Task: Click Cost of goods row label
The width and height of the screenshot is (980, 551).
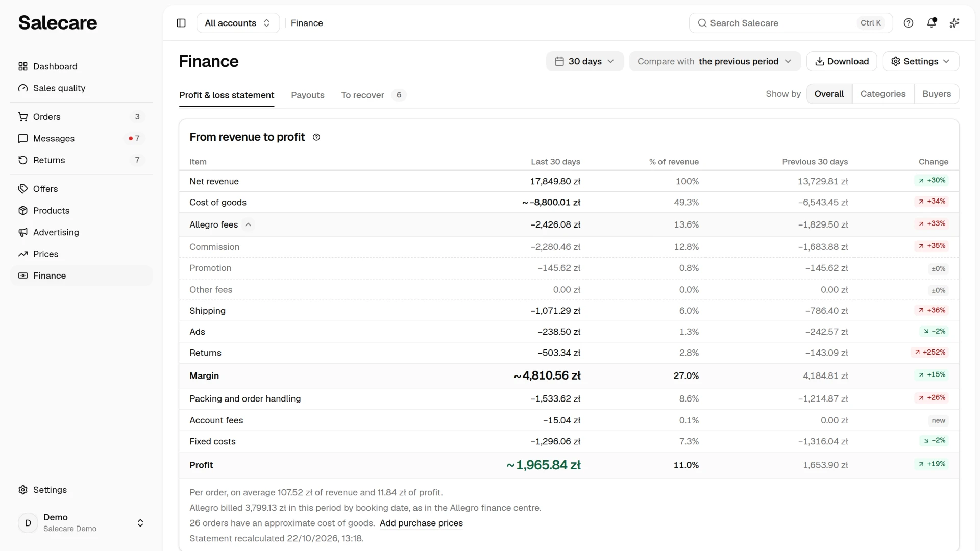Action: click(x=218, y=203)
